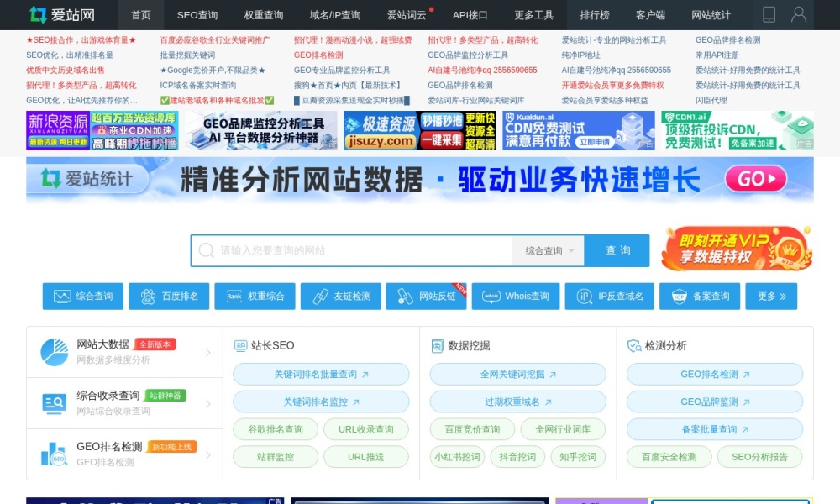Open 全网行业词库 pill link

(x=563, y=429)
